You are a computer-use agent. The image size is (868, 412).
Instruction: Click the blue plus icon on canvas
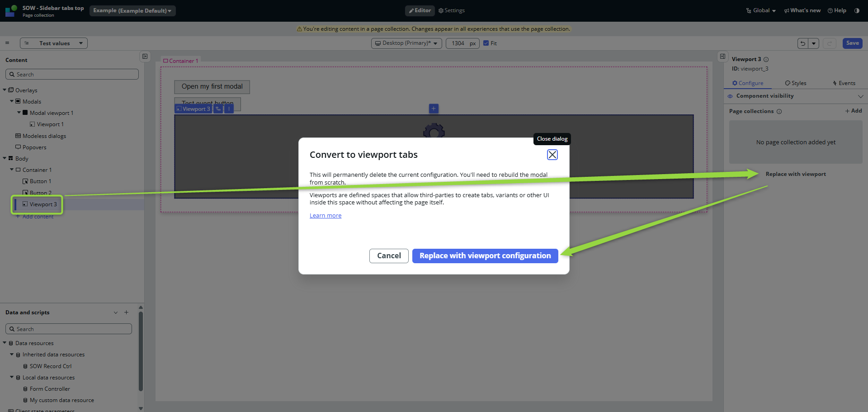434,109
